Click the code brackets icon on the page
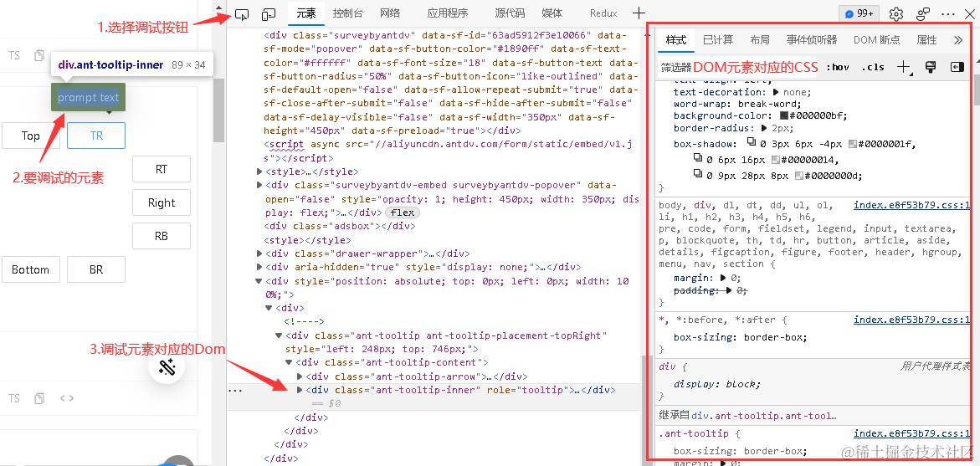 (67, 398)
